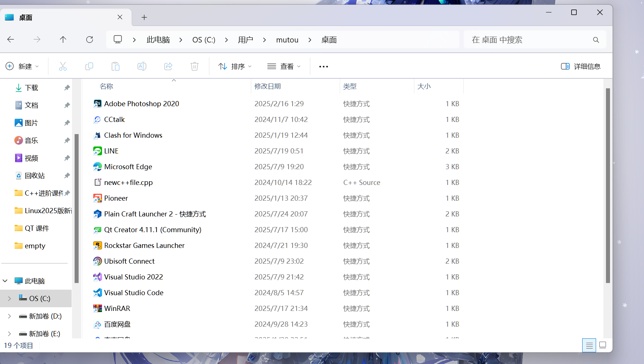Click the Share icon in toolbar
The width and height of the screenshot is (644, 364).
168,66
